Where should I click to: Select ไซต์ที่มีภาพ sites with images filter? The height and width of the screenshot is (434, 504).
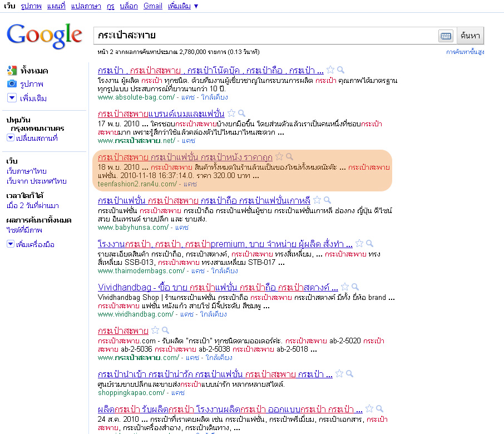tap(24, 230)
